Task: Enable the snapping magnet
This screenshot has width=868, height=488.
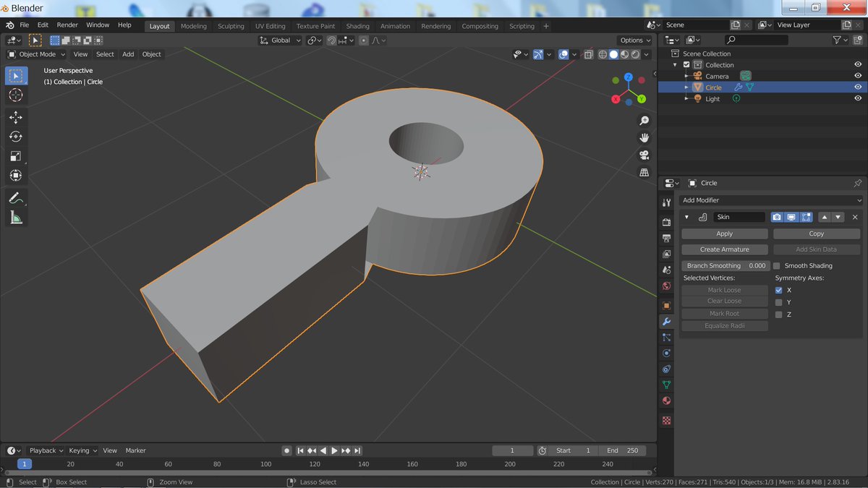Action: pyautogui.click(x=331, y=40)
